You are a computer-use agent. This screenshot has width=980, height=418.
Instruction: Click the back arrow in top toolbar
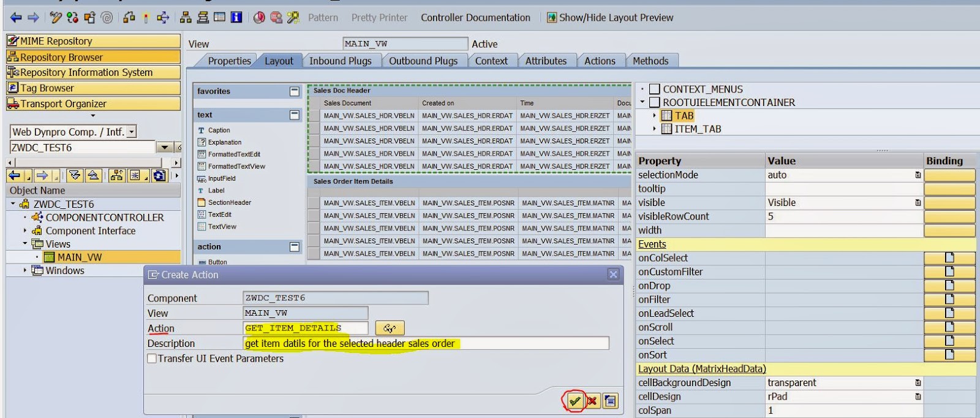16,18
